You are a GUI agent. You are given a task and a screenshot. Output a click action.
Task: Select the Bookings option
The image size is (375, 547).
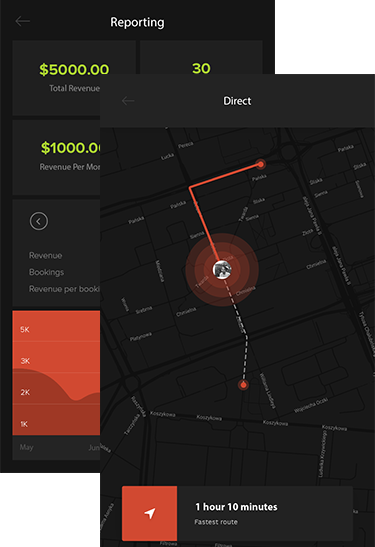click(x=46, y=272)
